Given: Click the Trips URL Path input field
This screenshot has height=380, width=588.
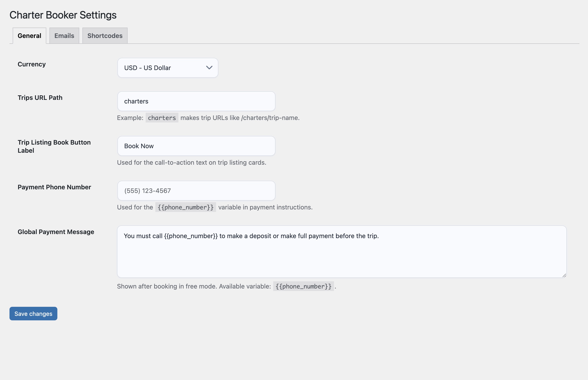Looking at the screenshot, I should click(x=196, y=101).
